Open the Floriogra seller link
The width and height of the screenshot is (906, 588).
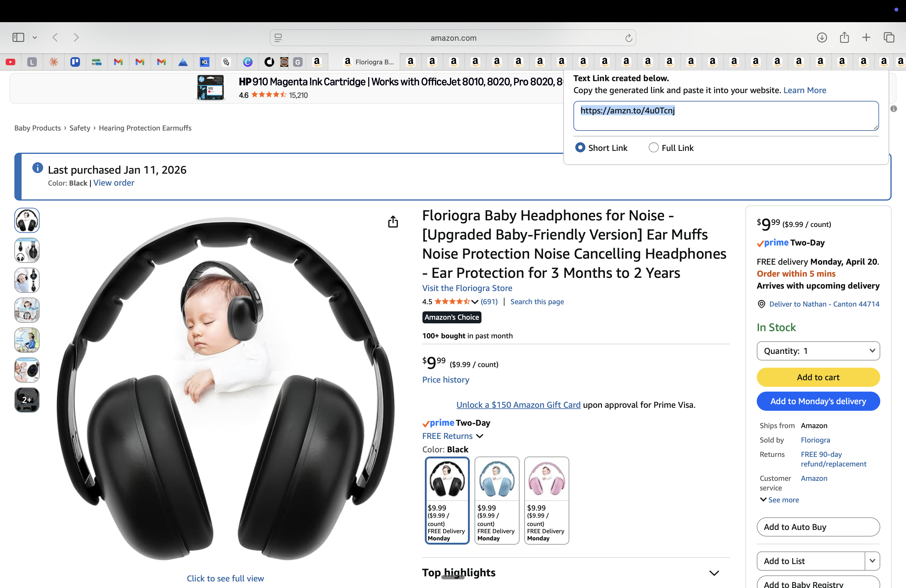pyautogui.click(x=816, y=440)
